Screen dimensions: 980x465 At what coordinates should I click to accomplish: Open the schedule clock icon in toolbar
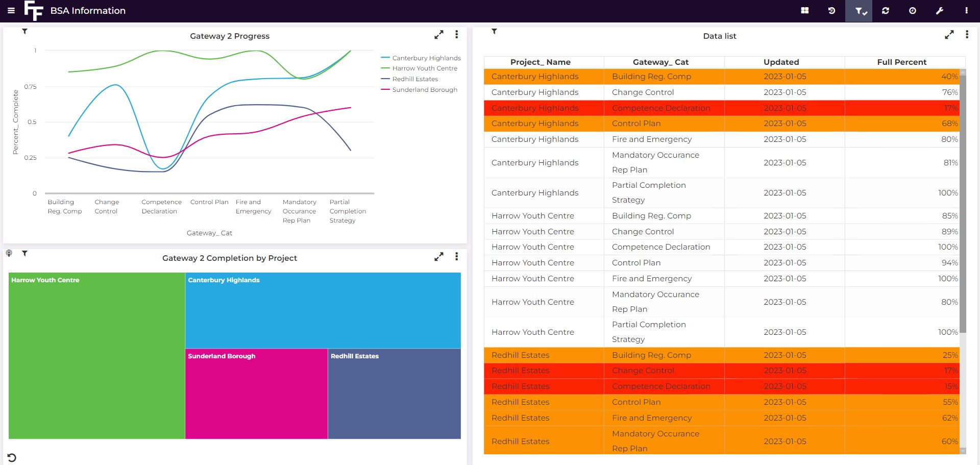click(x=912, y=11)
